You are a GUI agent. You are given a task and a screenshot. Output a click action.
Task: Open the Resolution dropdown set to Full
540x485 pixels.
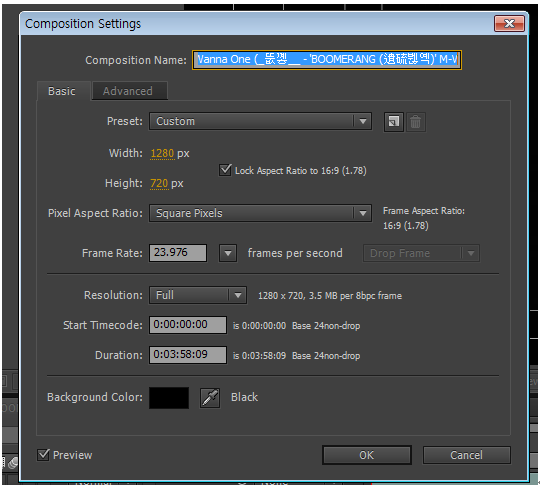(198, 295)
